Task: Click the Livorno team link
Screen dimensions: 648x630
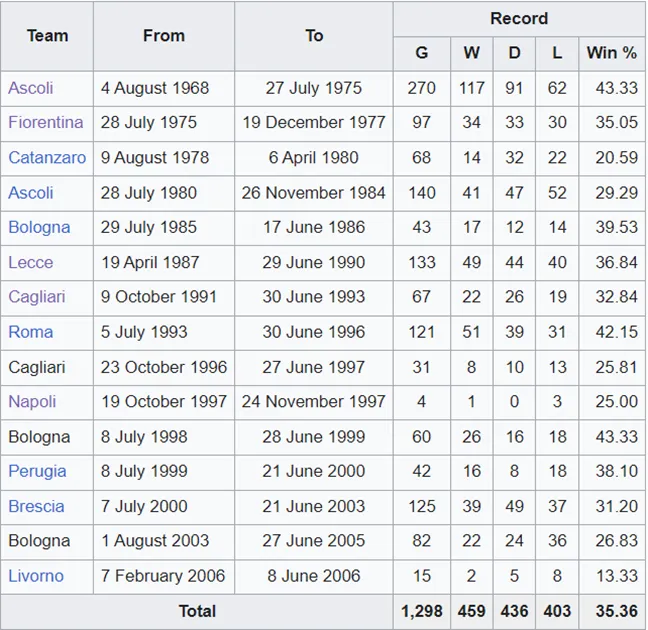Action: pos(36,576)
